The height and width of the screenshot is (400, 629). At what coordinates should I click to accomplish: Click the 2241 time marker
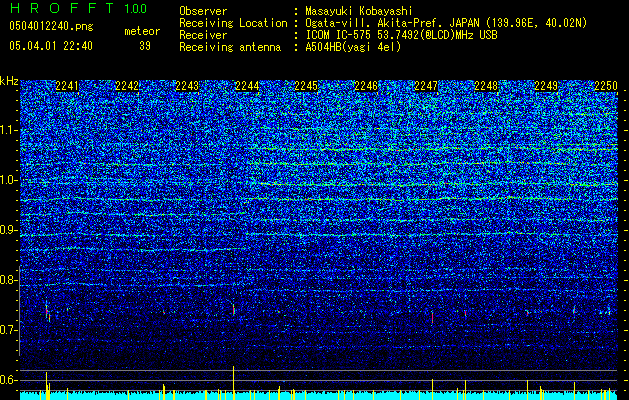(67, 86)
